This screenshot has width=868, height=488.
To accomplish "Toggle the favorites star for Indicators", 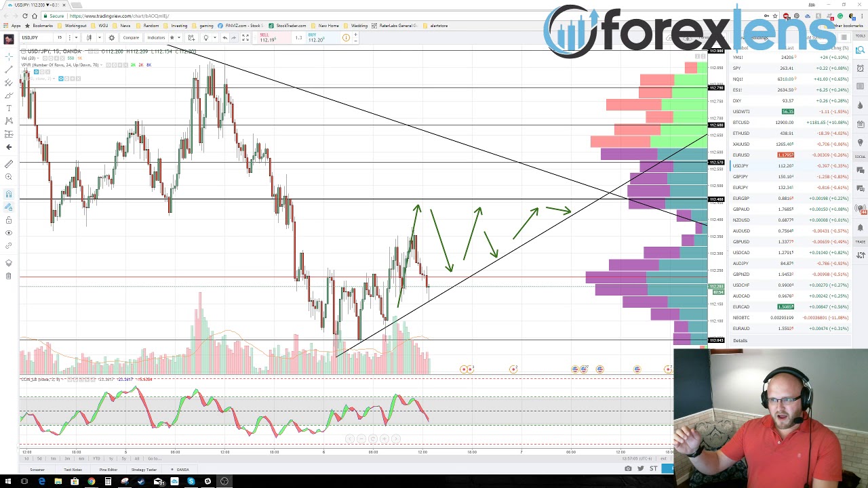I will coord(172,37).
